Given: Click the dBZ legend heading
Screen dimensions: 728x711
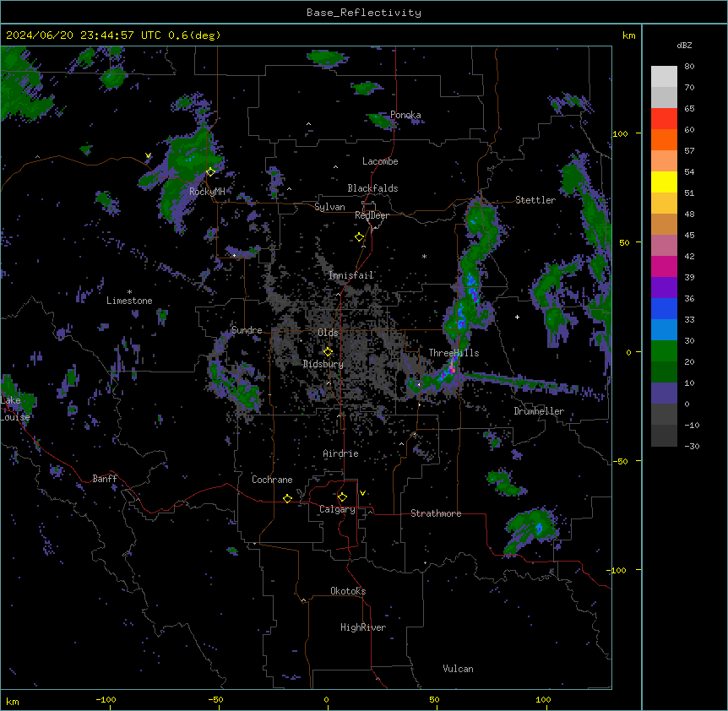Looking at the screenshot, I should point(684,46).
